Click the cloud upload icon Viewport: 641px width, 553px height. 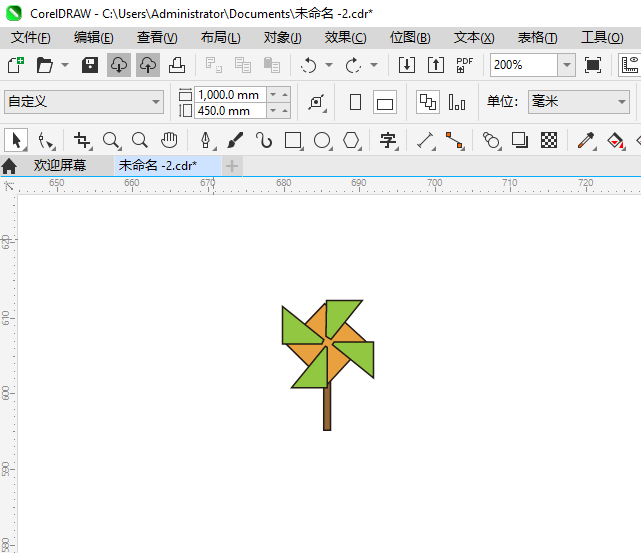(148, 65)
